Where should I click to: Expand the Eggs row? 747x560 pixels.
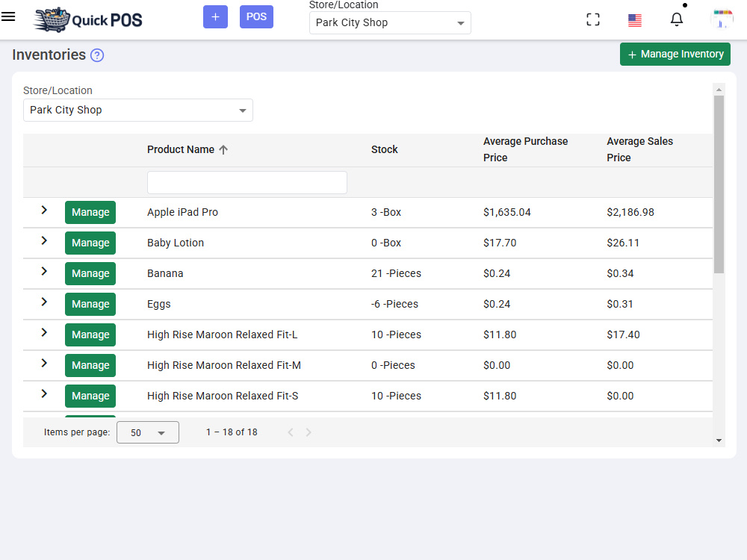[x=44, y=302]
